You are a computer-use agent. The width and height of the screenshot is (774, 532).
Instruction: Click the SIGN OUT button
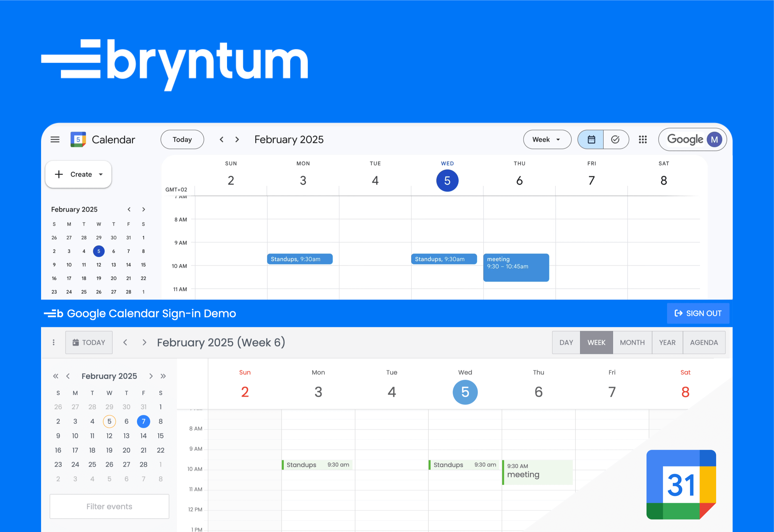click(698, 313)
